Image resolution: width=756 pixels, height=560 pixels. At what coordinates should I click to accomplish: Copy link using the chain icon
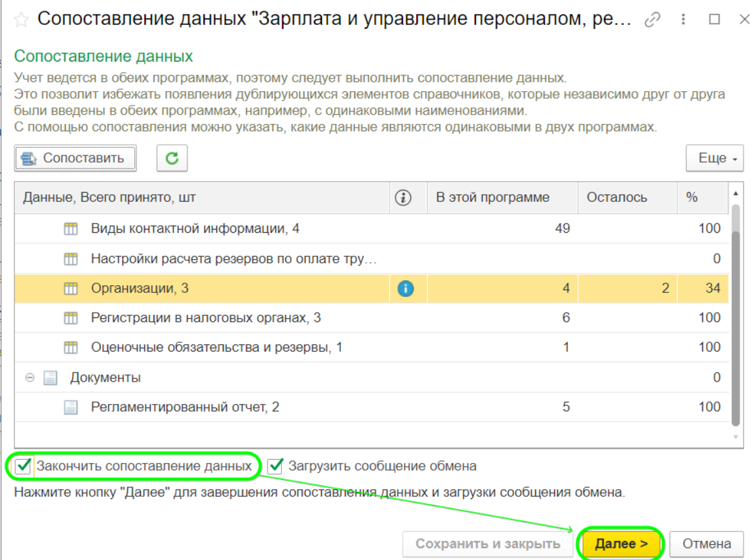[652, 20]
